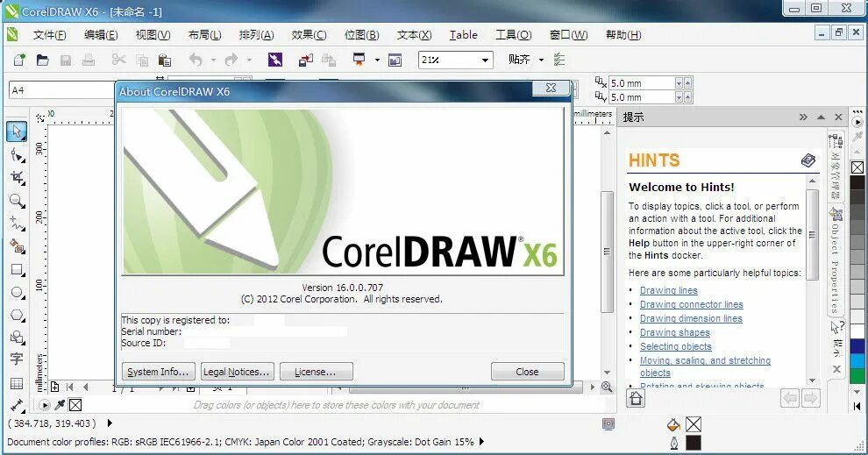The height and width of the screenshot is (455, 868).
Task: Open the Table menu
Action: tap(463, 35)
